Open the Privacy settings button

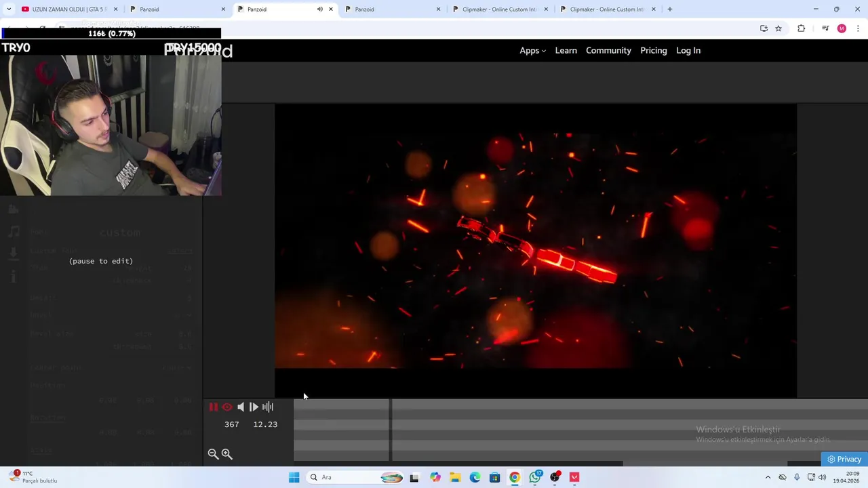pos(844,459)
